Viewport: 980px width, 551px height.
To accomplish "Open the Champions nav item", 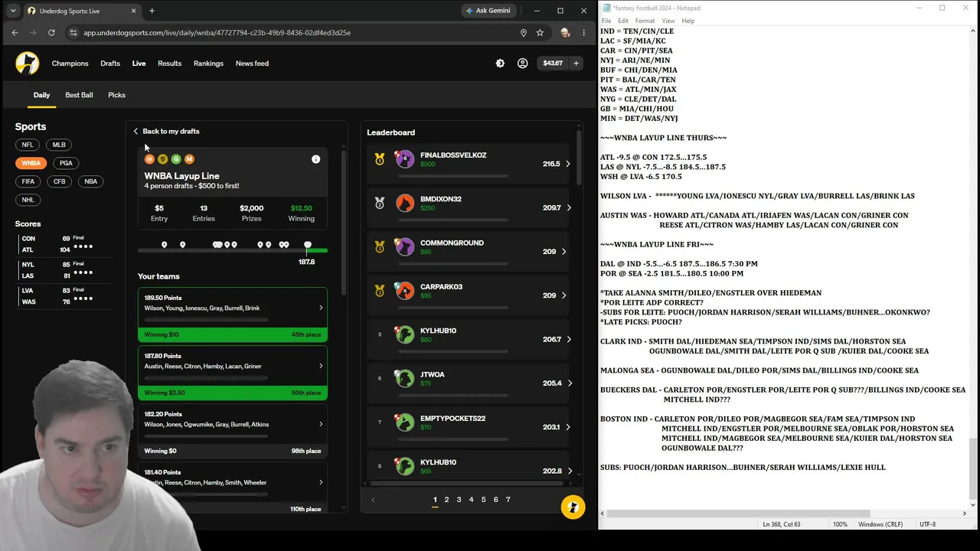I will [x=70, y=64].
